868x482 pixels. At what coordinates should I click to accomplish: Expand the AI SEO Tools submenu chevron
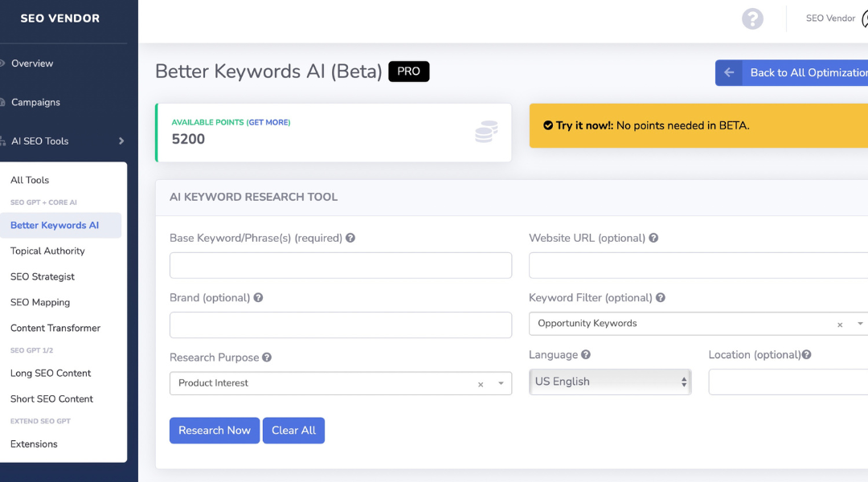click(121, 141)
